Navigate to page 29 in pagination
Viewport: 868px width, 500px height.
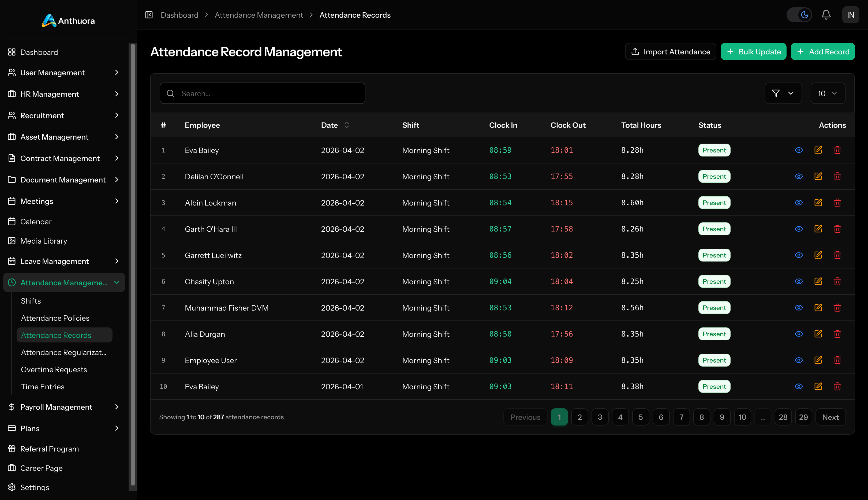[x=803, y=417]
